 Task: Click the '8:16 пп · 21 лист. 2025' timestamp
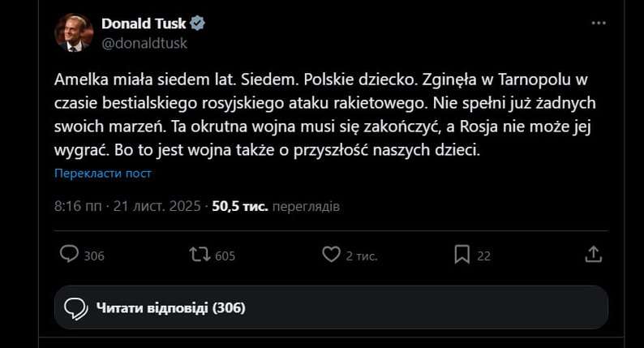pos(128,206)
